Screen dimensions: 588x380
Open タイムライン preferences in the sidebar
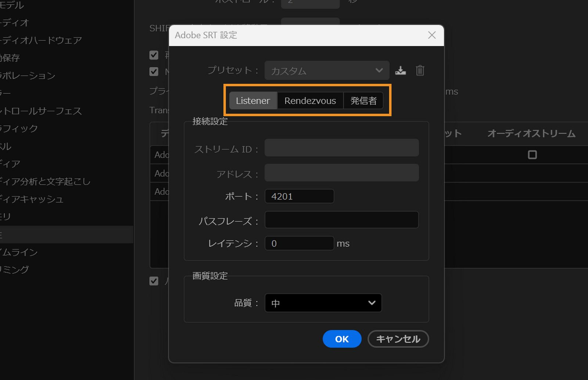(20, 252)
